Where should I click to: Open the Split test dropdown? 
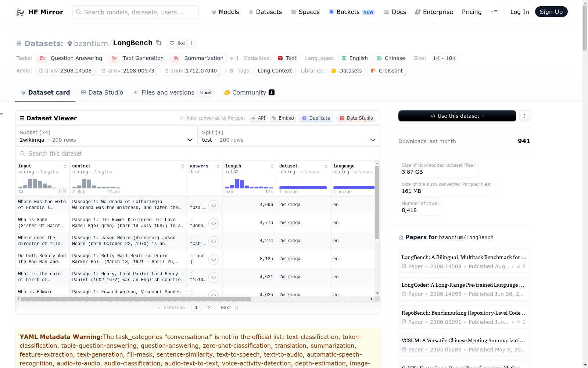pyautogui.click(x=288, y=136)
